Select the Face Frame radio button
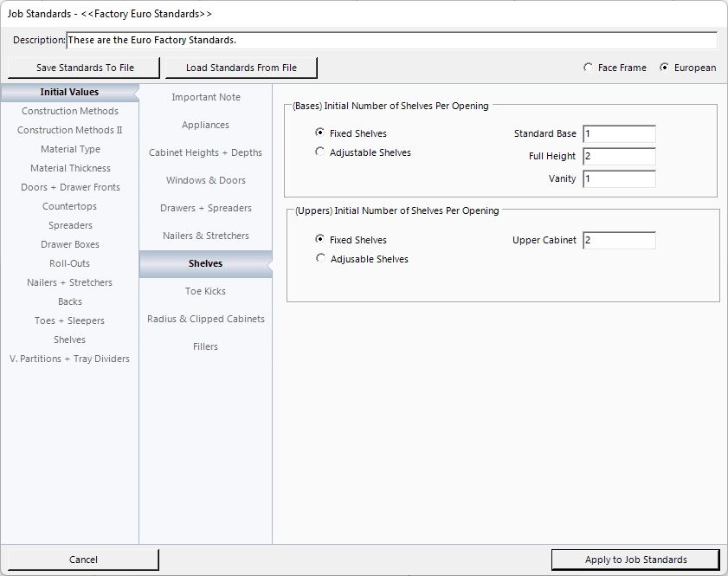Viewport: 728px width, 576px height. point(589,68)
